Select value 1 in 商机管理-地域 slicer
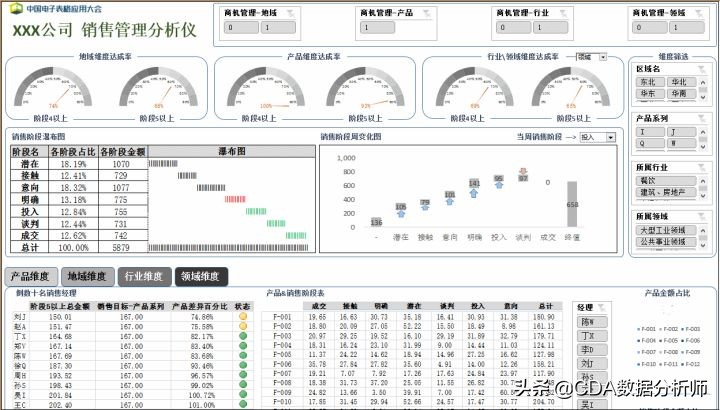The height and width of the screenshot is (410, 720). [278, 28]
